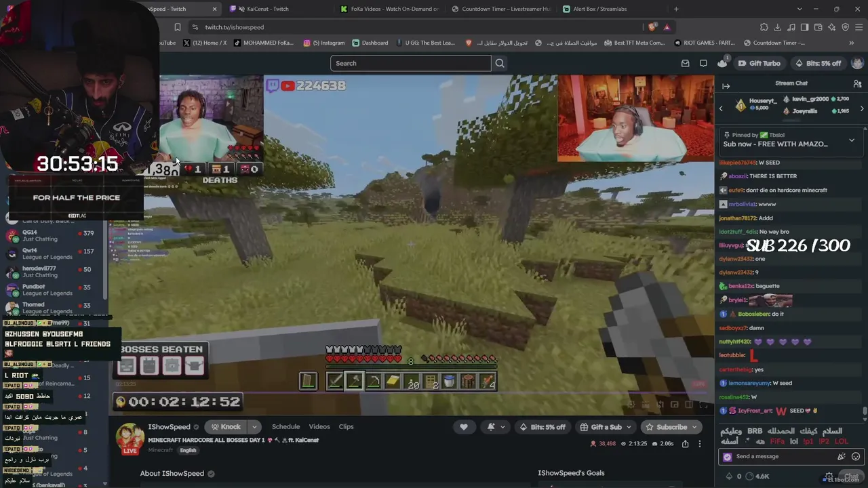Image resolution: width=868 pixels, height=488 pixels.
Task: Open the stream more options menu
Action: point(700,443)
